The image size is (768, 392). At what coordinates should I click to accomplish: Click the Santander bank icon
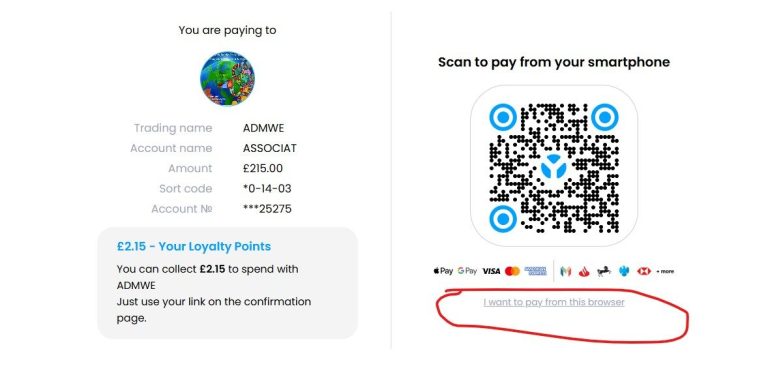coord(584,271)
